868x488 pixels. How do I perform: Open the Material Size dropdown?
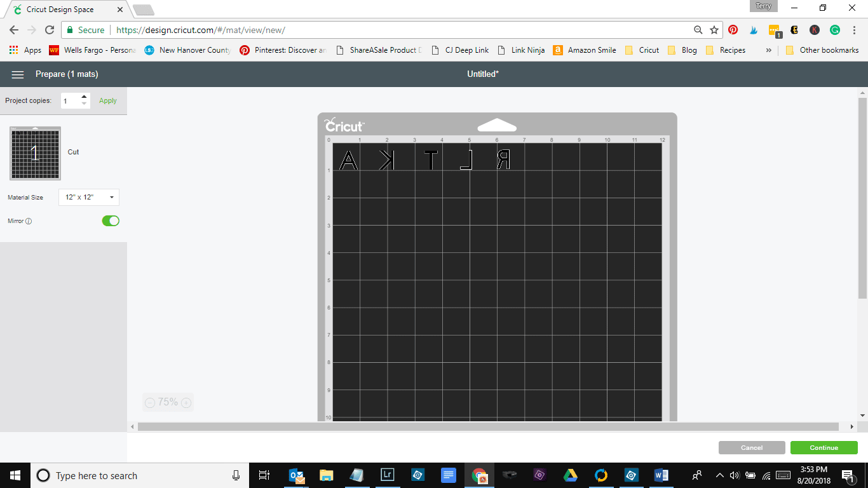[x=89, y=198]
